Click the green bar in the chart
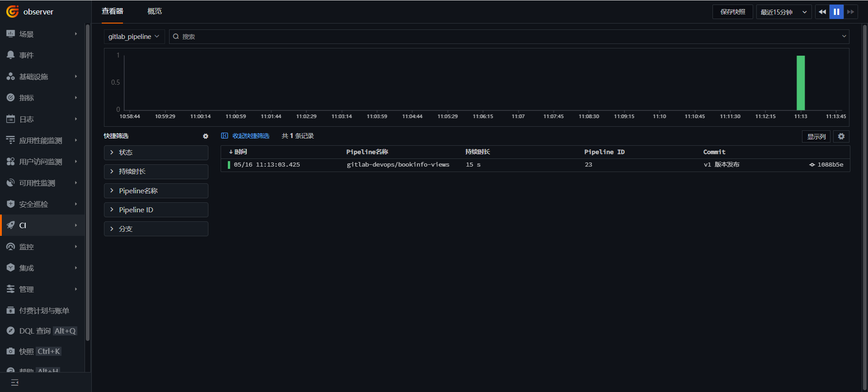 [x=801, y=83]
